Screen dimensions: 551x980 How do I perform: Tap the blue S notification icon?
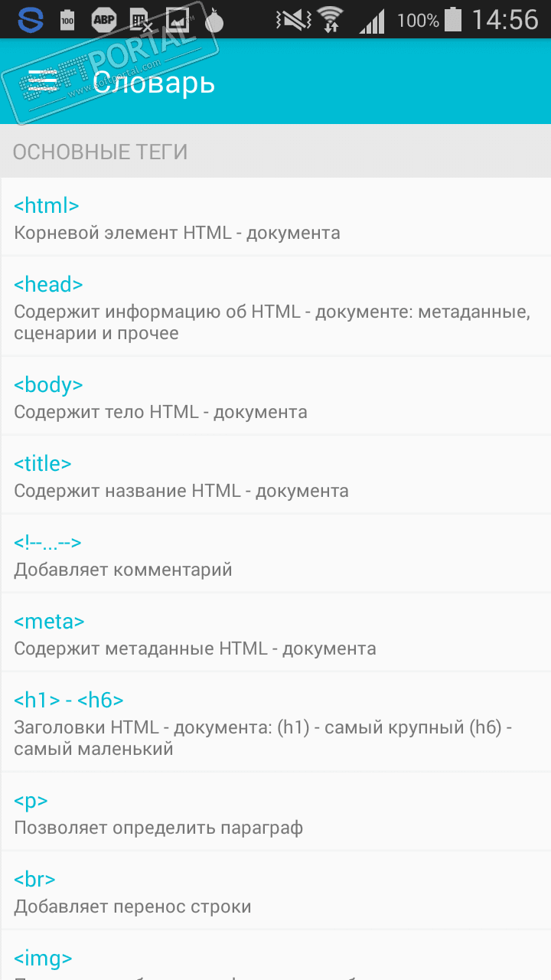[x=31, y=19]
